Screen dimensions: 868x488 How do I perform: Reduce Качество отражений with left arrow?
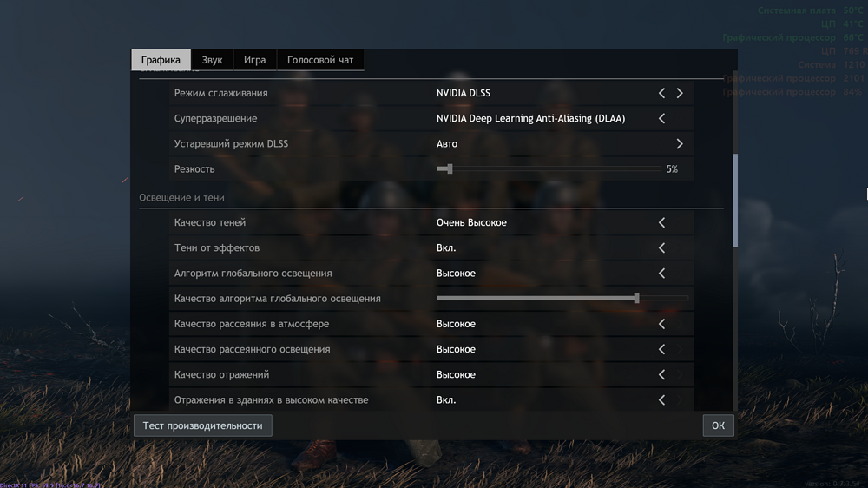(x=661, y=375)
